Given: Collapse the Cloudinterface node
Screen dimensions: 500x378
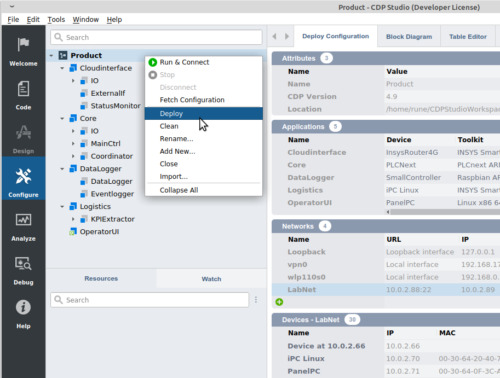Looking at the screenshot, I should click(x=62, y=68).
